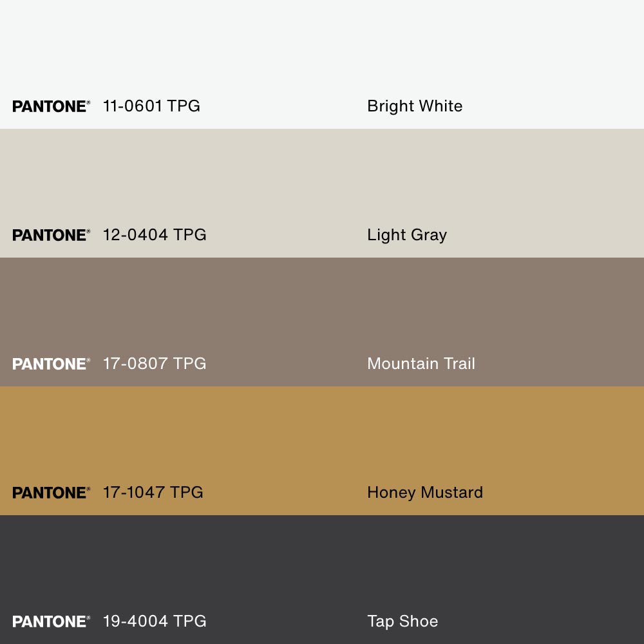Click the PANTONE logo on Honey Mustard row
The width and height of the screenshot is (644, 644).
[52, 493]
